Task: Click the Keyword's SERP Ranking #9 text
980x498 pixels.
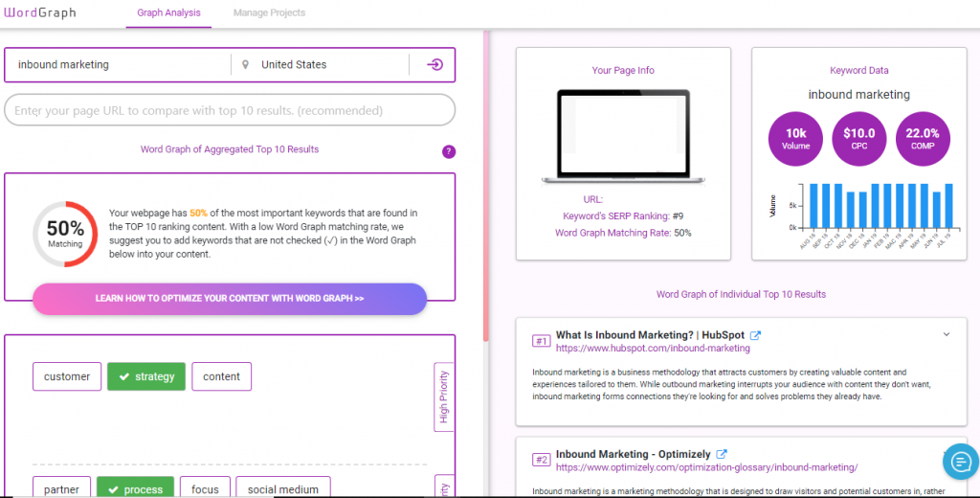Action: click(x=622, y=216)
